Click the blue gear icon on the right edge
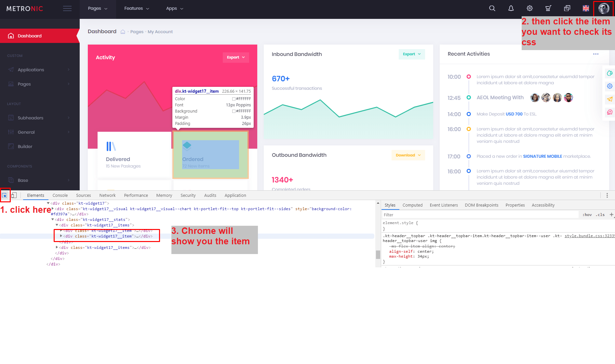Screen dimensions: 615x364 tap(610, 86)
